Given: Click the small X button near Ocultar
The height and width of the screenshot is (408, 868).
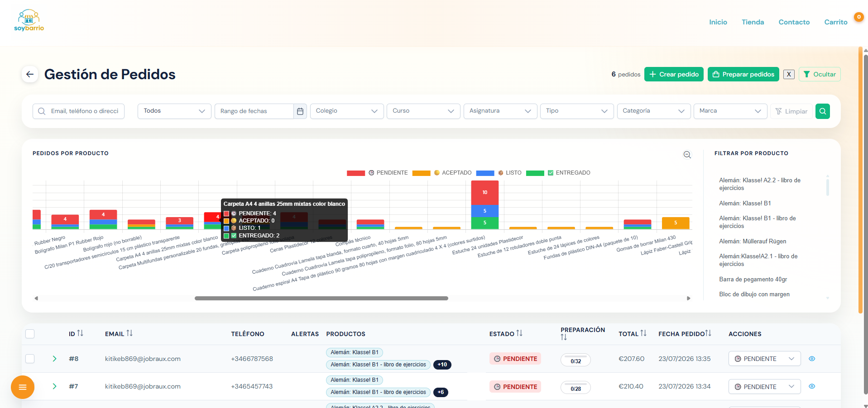Looking at the screenshot, I should 789,75.
